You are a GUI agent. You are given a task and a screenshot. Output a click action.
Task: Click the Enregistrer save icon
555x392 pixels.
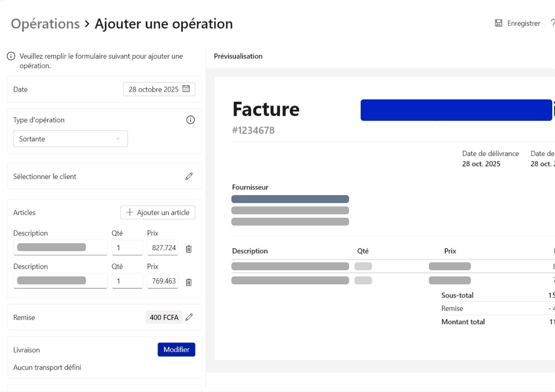tap(498, 23)
